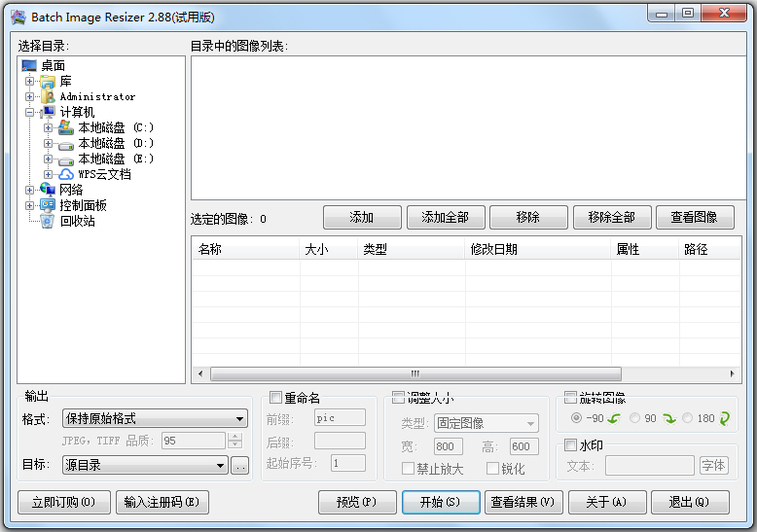Enable the 重命名 rename checkbox
757x532 pixels.
[x=275, y=398]
